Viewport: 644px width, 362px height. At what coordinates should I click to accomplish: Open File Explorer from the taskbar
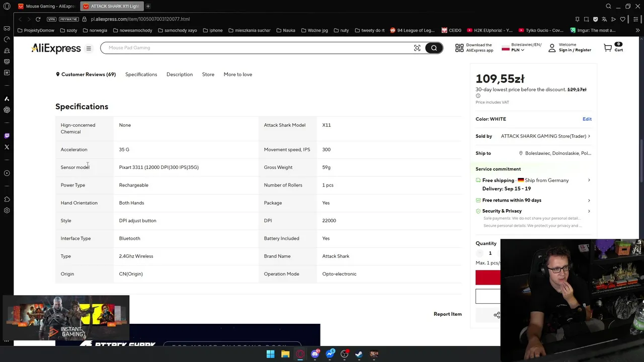point(285,354)
